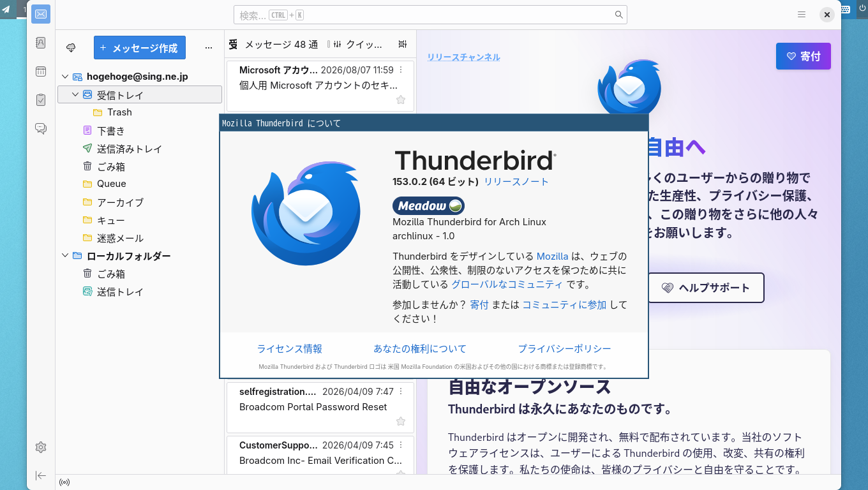
Task: Star the Microsoft アカウント message
Action: coord(401,100)
